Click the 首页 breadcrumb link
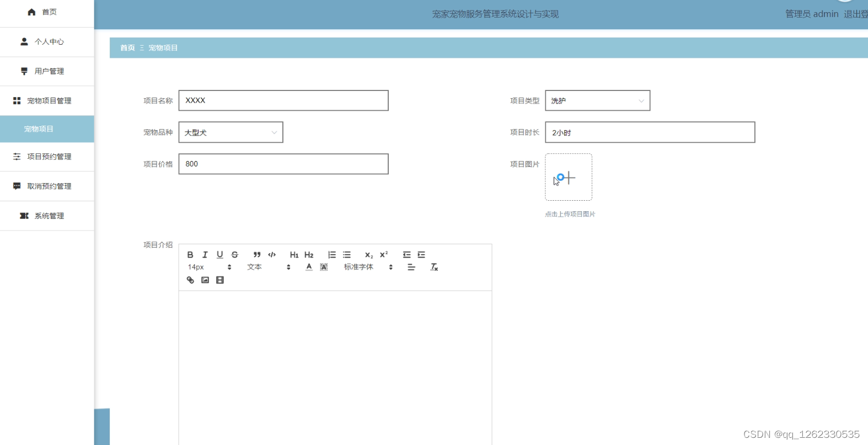The width and height of the screenshot is (868, 445). 127,48
